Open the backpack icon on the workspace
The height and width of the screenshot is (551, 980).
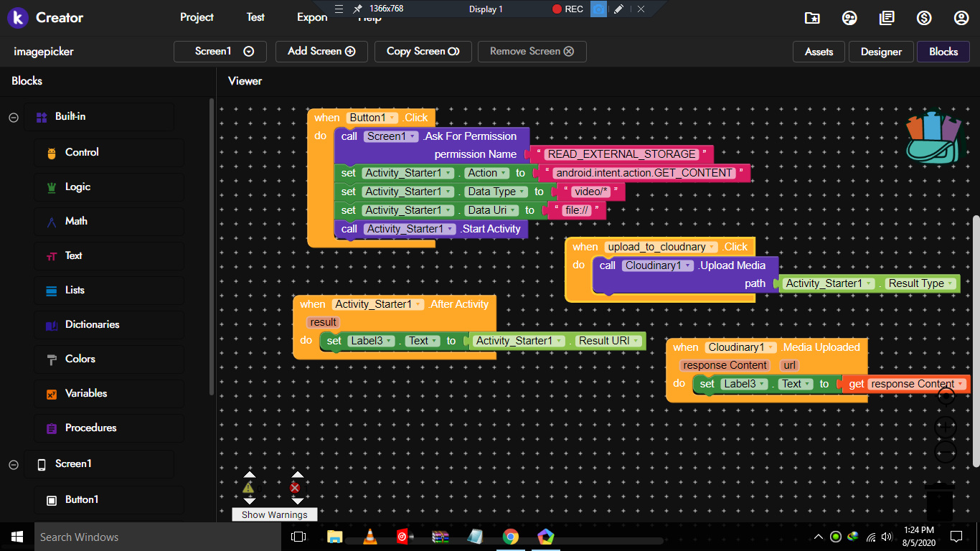933,137
